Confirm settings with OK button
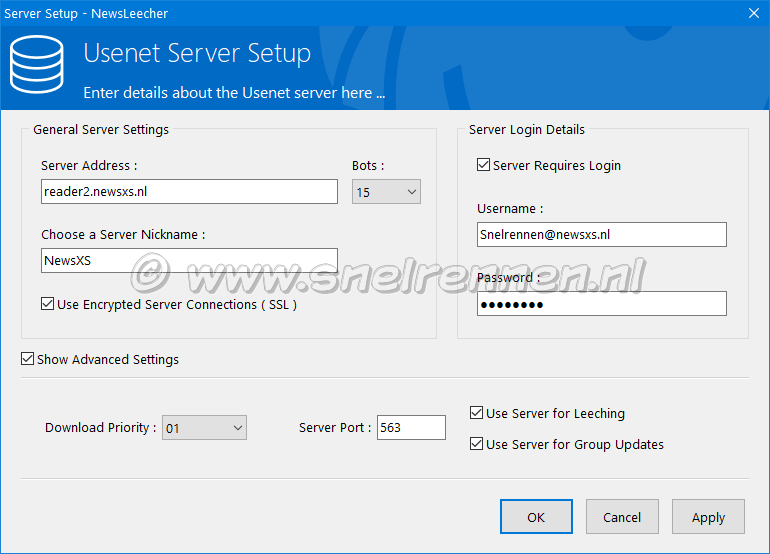This screenshot has height=554, width=770. [x=536, y=517]
